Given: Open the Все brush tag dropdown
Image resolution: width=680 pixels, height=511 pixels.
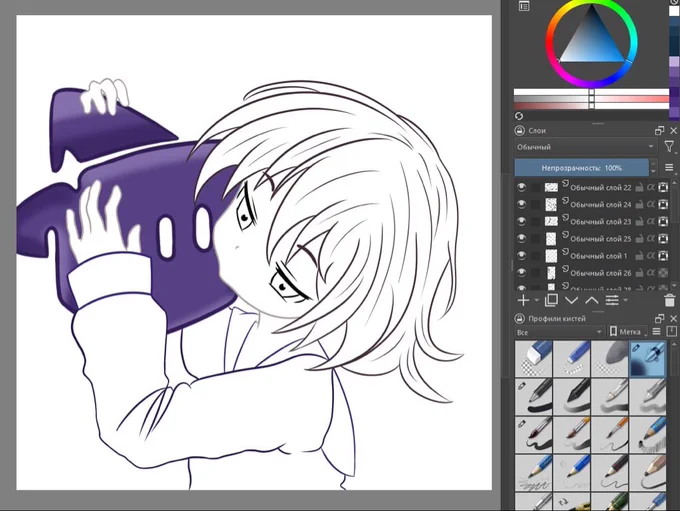Looking at the screenshot, I should coord(559,332).
